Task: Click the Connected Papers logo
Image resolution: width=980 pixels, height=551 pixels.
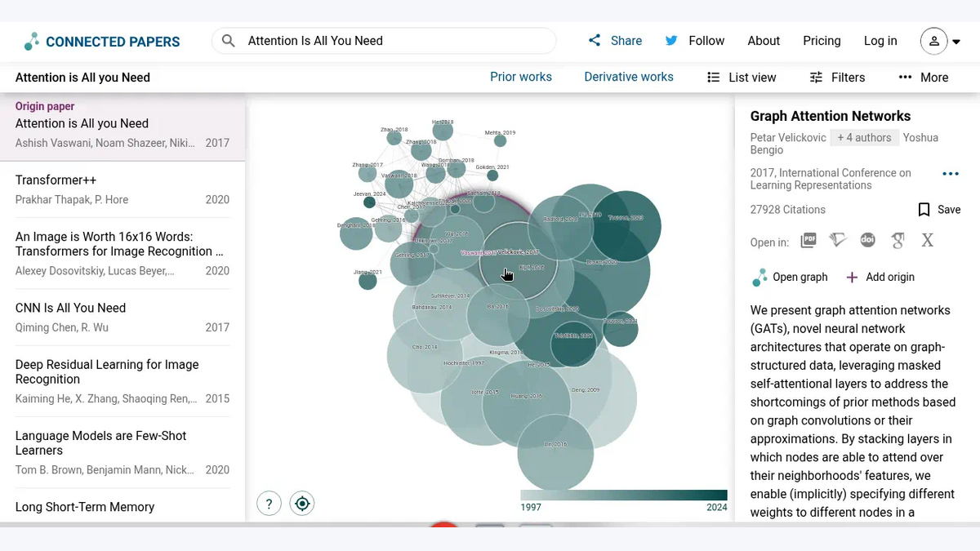Action: (x=102, y=41)
